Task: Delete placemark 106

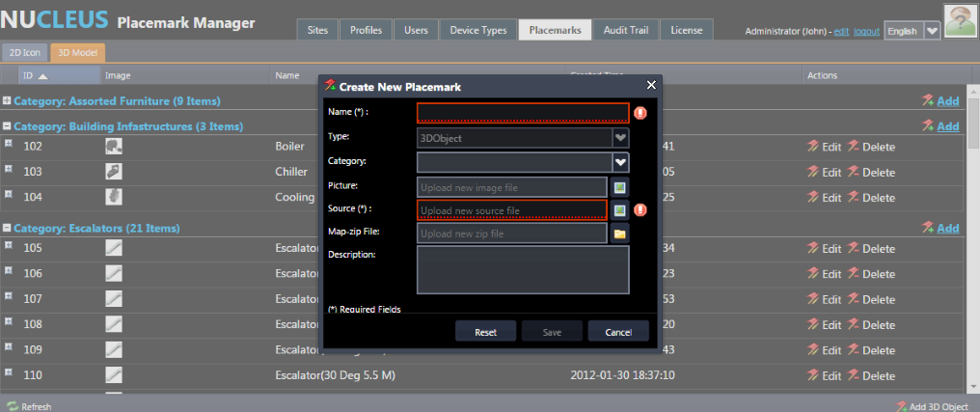Action: (x=871, y=274)
